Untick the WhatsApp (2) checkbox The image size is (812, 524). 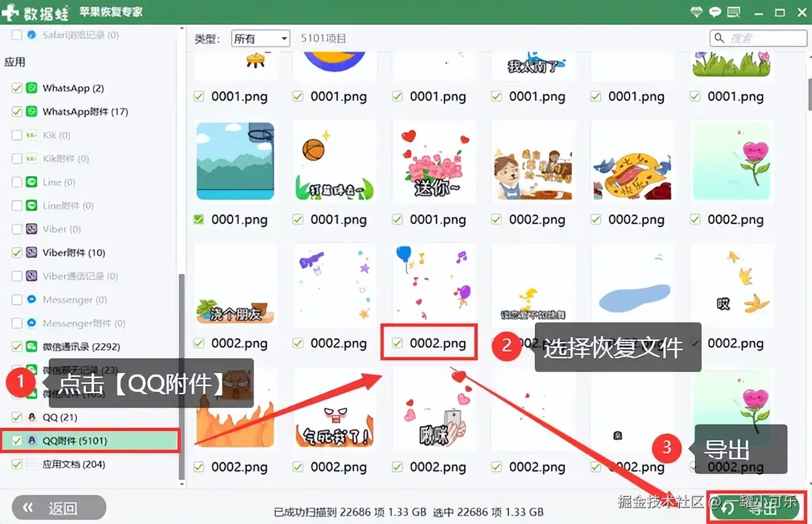pyautogui.click(x=17, y=88)
